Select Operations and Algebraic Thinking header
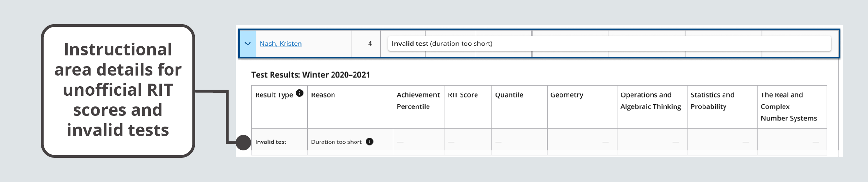This screenshot has height=182, width=868. click(x=650, y=101)
